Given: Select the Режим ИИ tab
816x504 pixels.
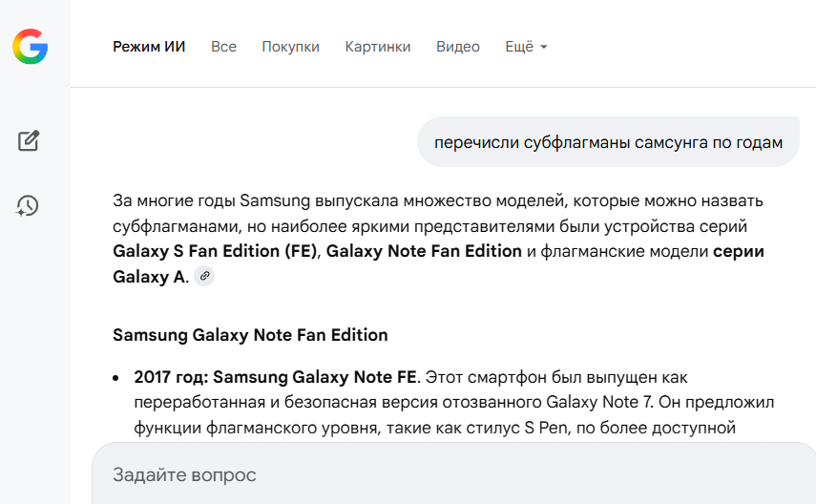Looking at the screenshot, I should 149,47.
